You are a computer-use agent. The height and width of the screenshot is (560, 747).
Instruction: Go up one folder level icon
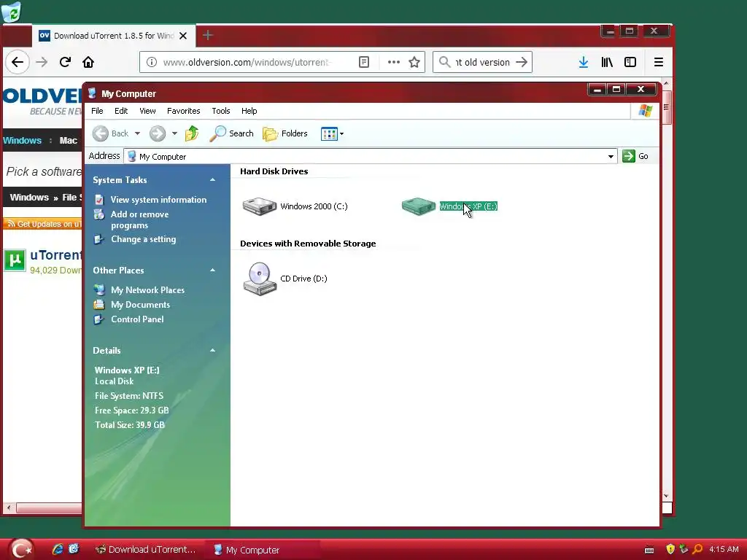click(x=192, y=134)
